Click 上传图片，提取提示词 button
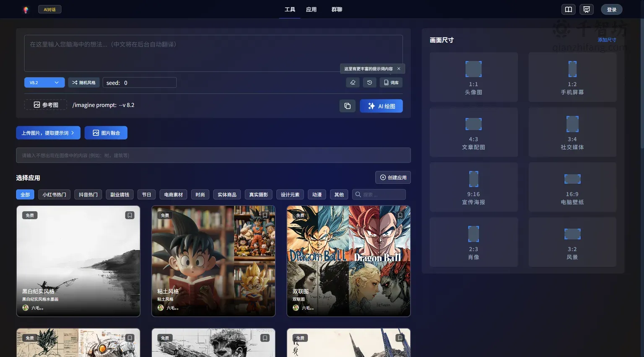This screenshot has width=644, height=357. click(x=48, y=133)
